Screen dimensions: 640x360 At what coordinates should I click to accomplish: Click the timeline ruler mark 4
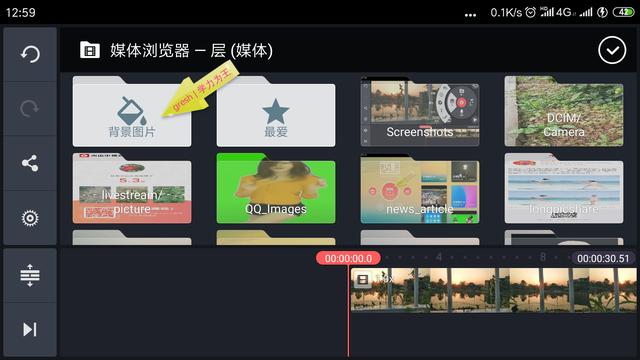point(439,257)
